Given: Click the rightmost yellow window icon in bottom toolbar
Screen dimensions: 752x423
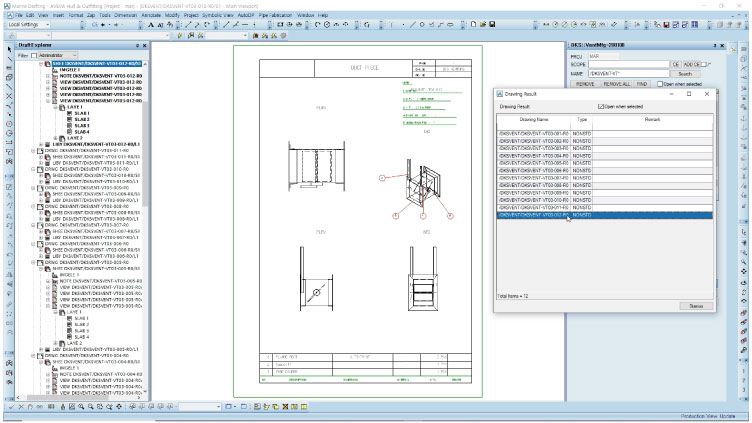Looking at the screenshot, I should (304, 407).
